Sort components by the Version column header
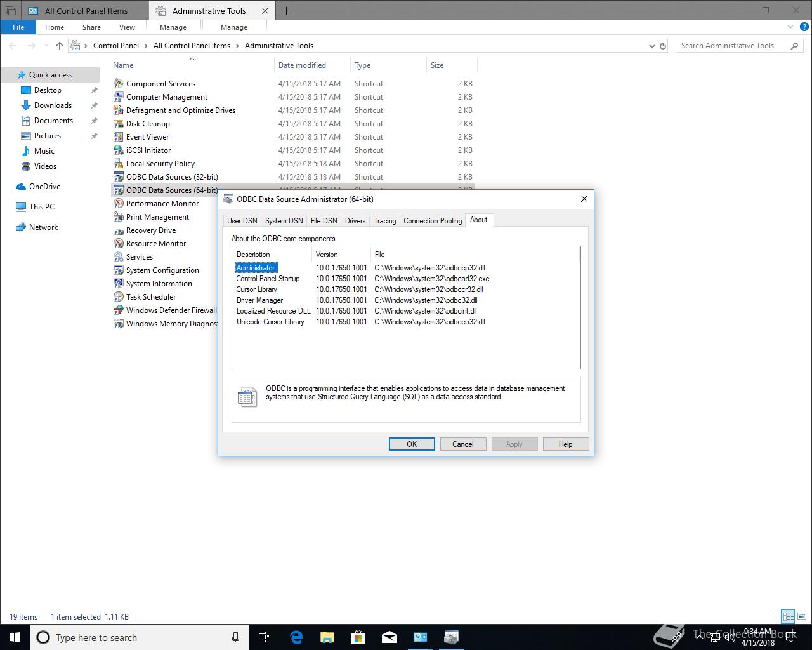Image resolution: width=812 pixels, height=650 pixels. pyautogui.click(x=341, y=255)
